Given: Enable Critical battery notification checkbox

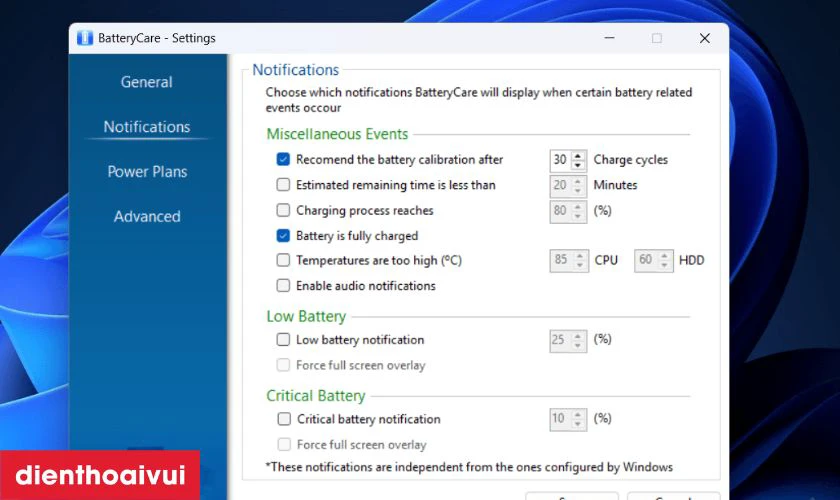Looking at the screenshot, I should tap(283, 419).
